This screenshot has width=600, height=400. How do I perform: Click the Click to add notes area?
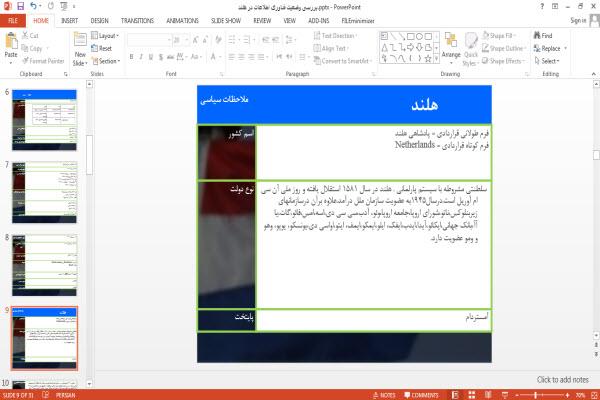pos(562,380)
